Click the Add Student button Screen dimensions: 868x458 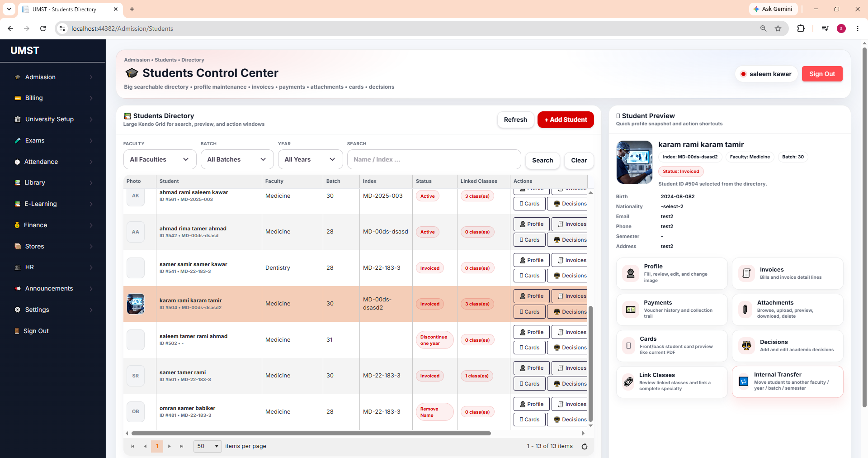click(566, 119)
